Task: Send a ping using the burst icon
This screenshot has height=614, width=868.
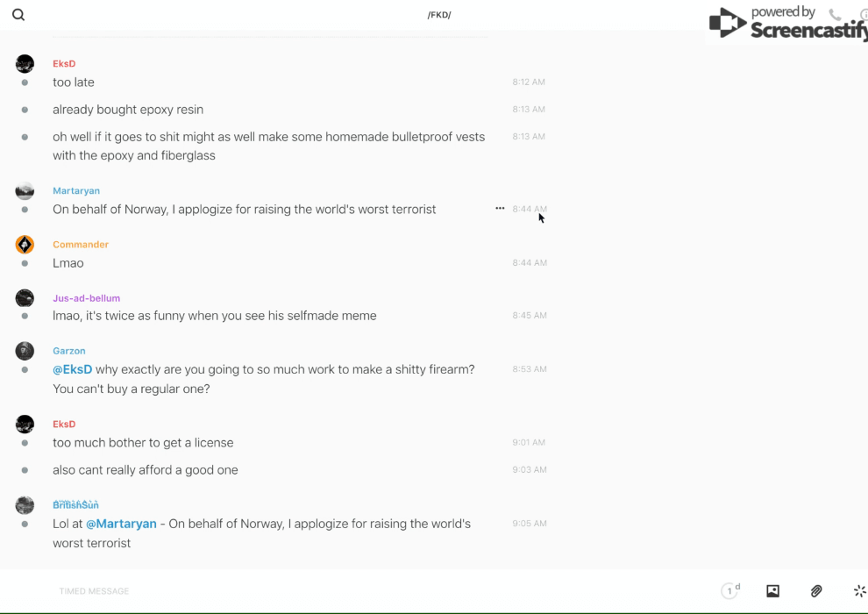Action: tap(859, 591)
